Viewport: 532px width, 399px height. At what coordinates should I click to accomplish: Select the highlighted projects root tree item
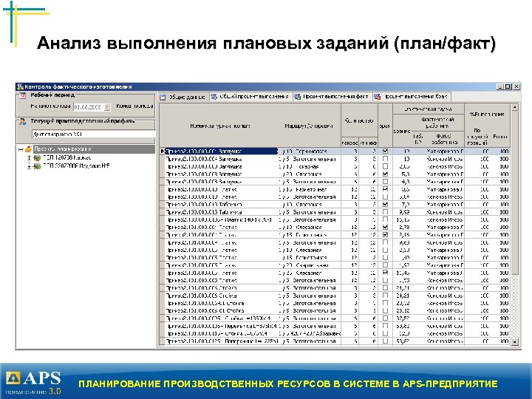click(94, 149)
